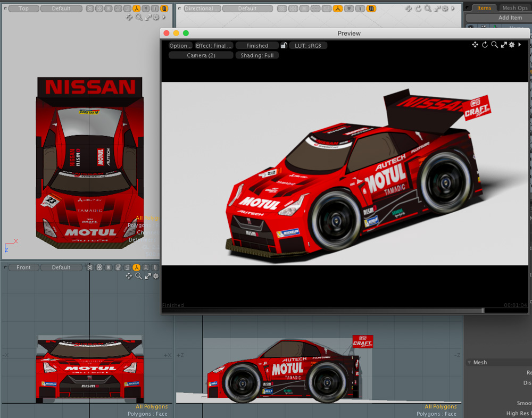Open the LUT: sRGB dropdown
The height and width of the screenshot is (418, 532).
point(307,45)
